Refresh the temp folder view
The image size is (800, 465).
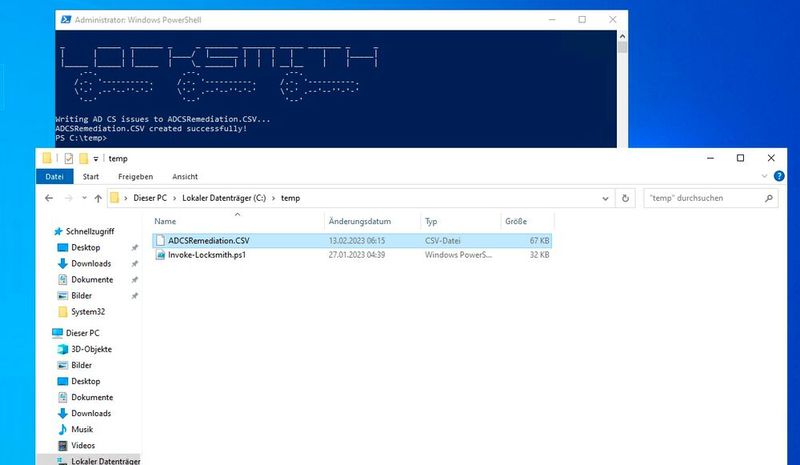point(625,198)
